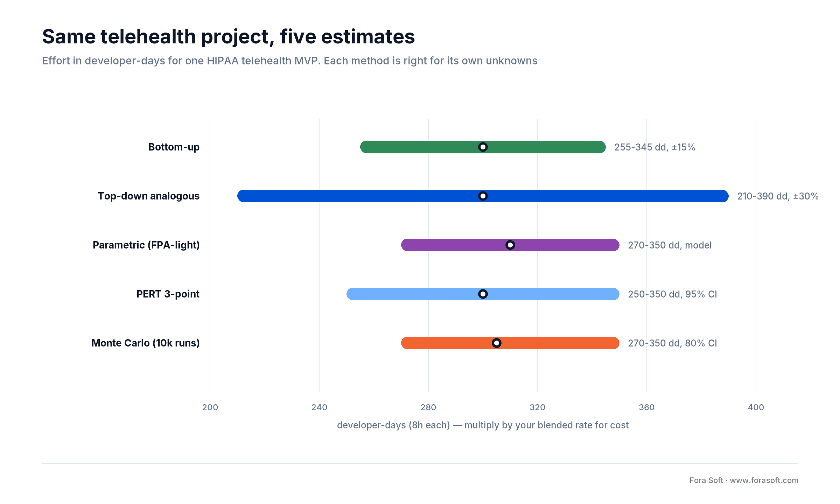Image resolution: width=840 pixels, height=504 pixels.
Task: Click the x-axis tick label '240'
Action: click(x=319, y=407)
